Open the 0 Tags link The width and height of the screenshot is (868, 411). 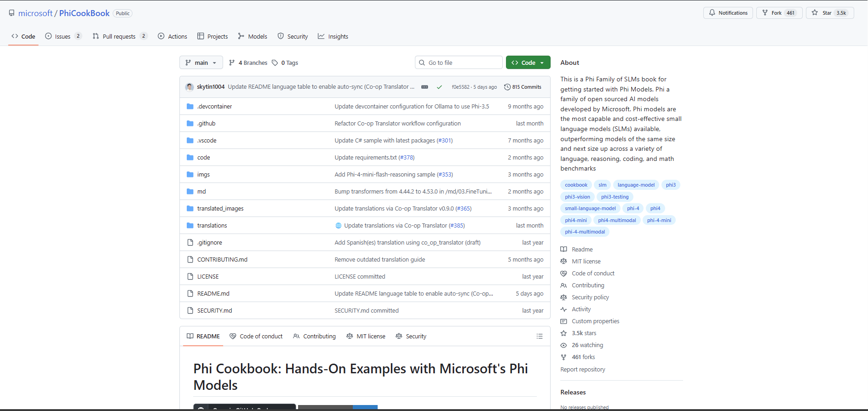point(285,63)
